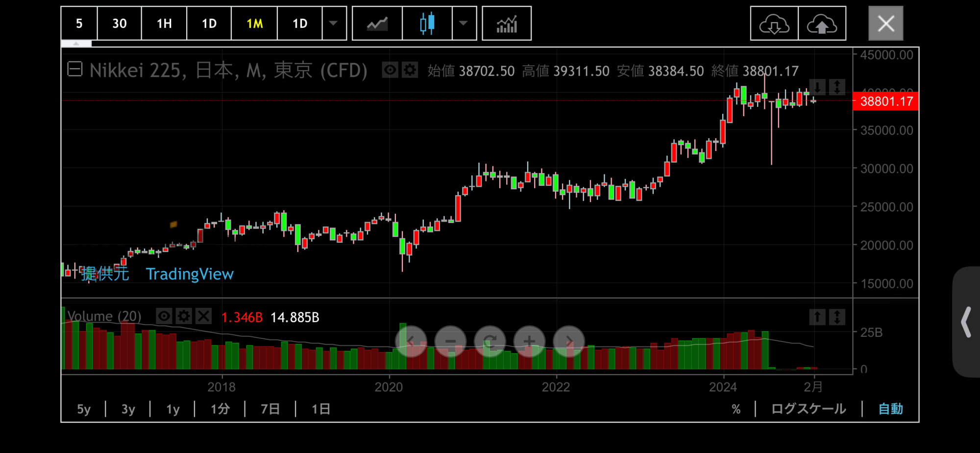
Task: Open Nikkei 225 series settings gear
Action: pos(410,71)
